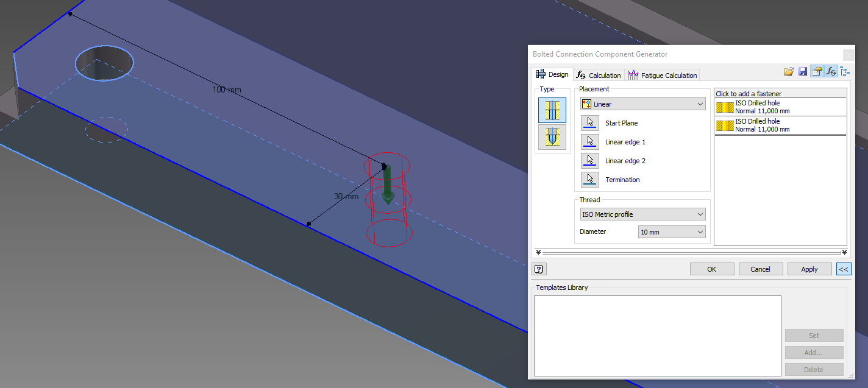
Task: Click the Termination selector icon
Action: tap(589, 178)
